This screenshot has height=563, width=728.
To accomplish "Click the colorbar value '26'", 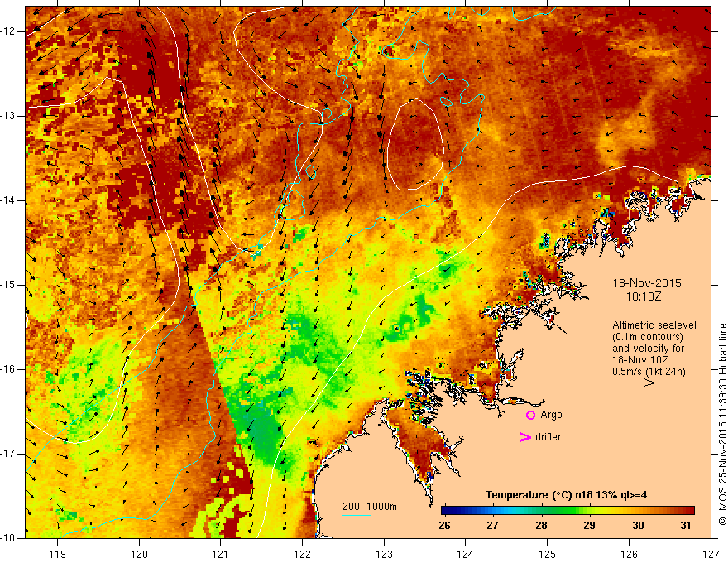I will [444, 526].
